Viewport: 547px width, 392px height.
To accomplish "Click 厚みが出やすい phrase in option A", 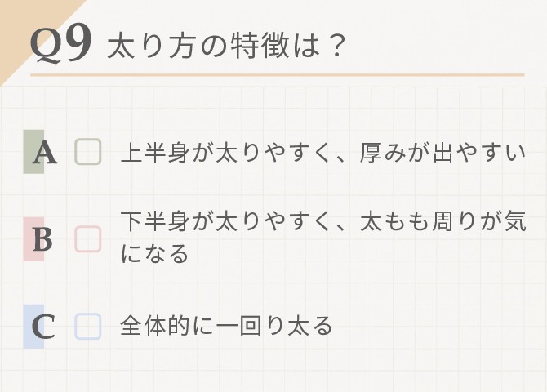I will click(x=442, y=153).
